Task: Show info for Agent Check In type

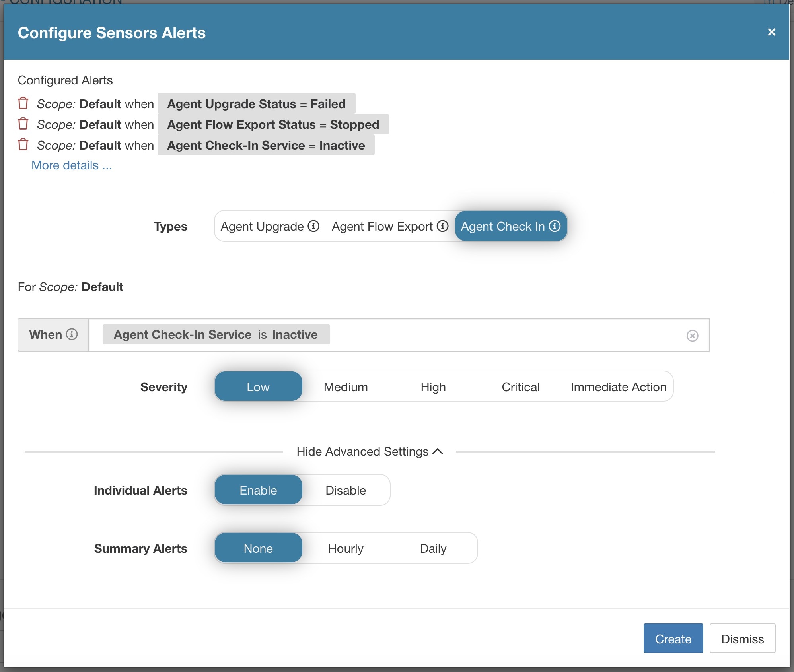Action: coord(555,226)
